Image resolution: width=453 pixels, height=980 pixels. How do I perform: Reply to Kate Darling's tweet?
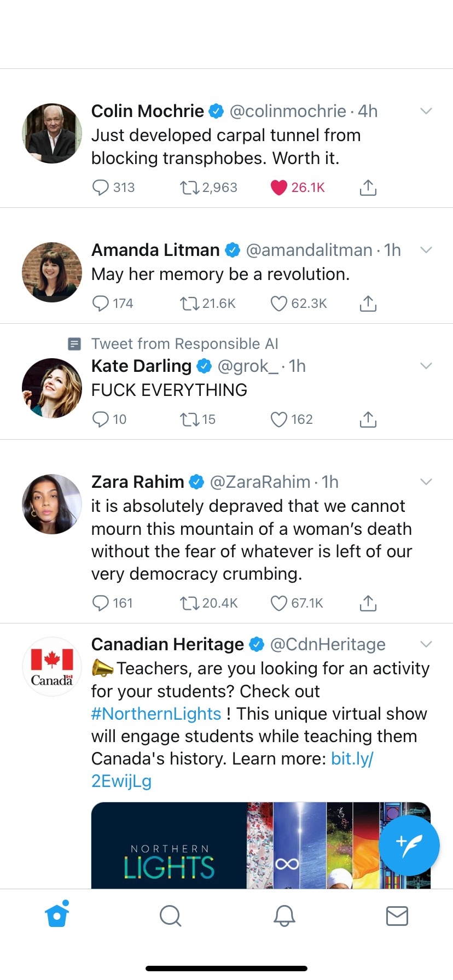tap(101, 419)
